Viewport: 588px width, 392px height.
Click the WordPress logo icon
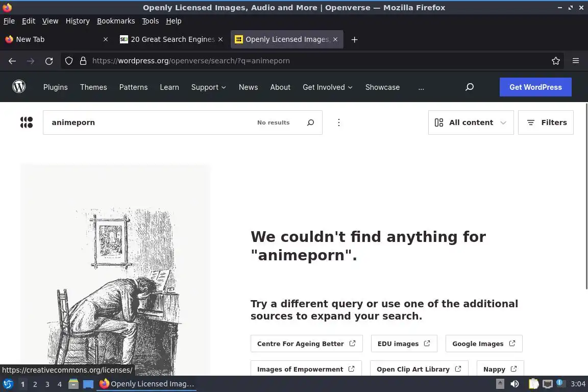point(19,87)
